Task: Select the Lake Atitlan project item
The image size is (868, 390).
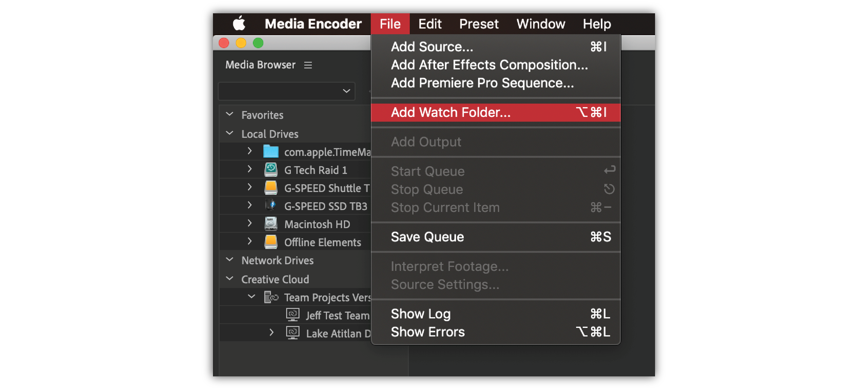Action: click(x=338, y=333)
